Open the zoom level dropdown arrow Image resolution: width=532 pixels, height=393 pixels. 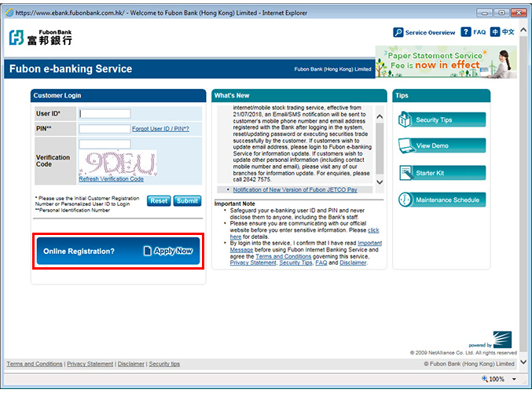point(514,379)
